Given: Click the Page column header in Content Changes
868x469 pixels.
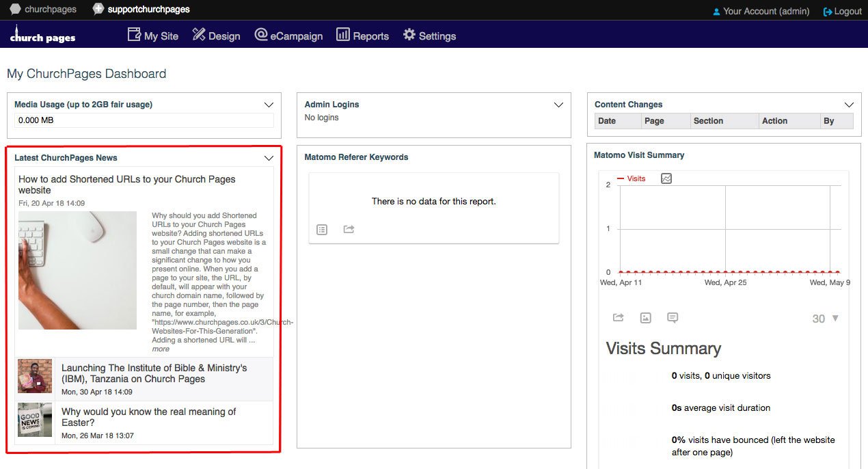Looking at the screenshot, I should [x=666, y=121].
